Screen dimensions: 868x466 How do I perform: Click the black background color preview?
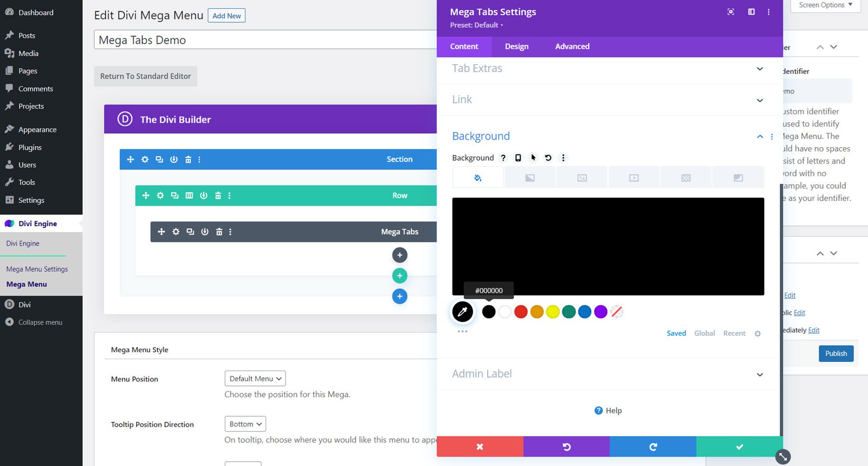point(608,247)
